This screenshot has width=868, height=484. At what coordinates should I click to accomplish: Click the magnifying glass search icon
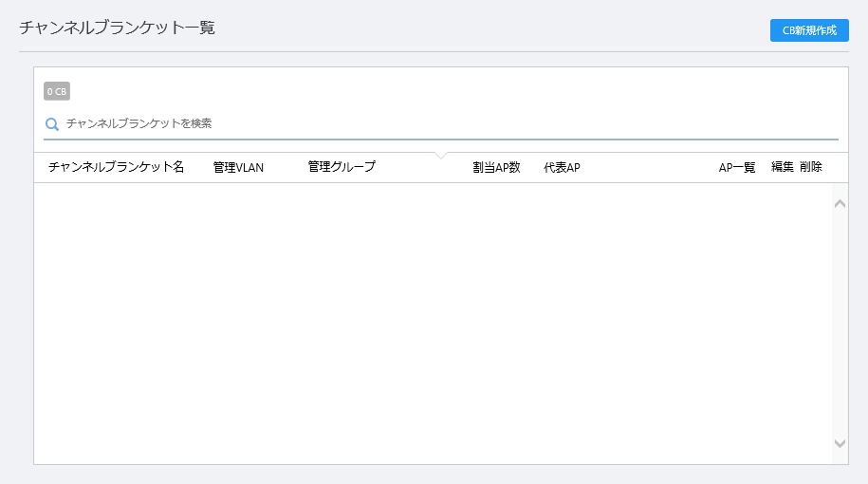click(52, 124)
